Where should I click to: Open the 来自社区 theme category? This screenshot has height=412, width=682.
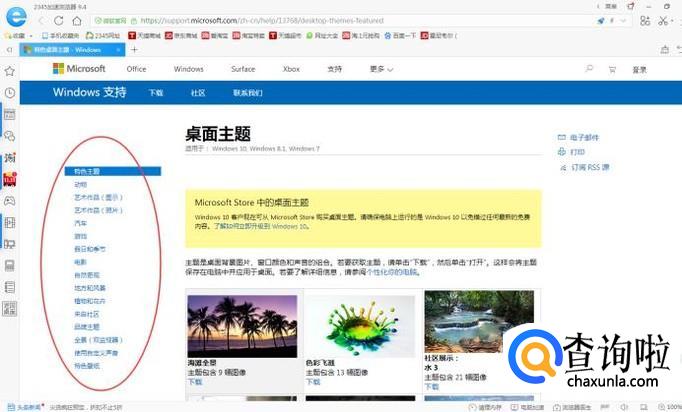coord(87,314)
